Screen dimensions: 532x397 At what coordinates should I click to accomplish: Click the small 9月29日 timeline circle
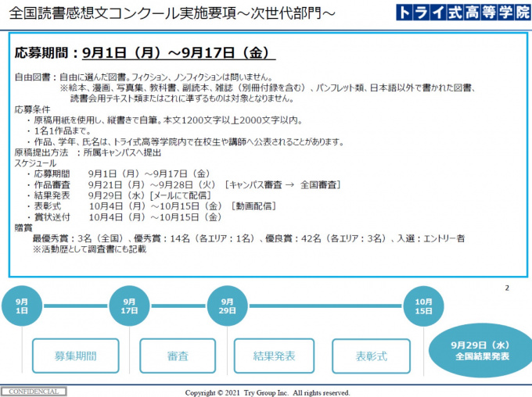[227, 306]
